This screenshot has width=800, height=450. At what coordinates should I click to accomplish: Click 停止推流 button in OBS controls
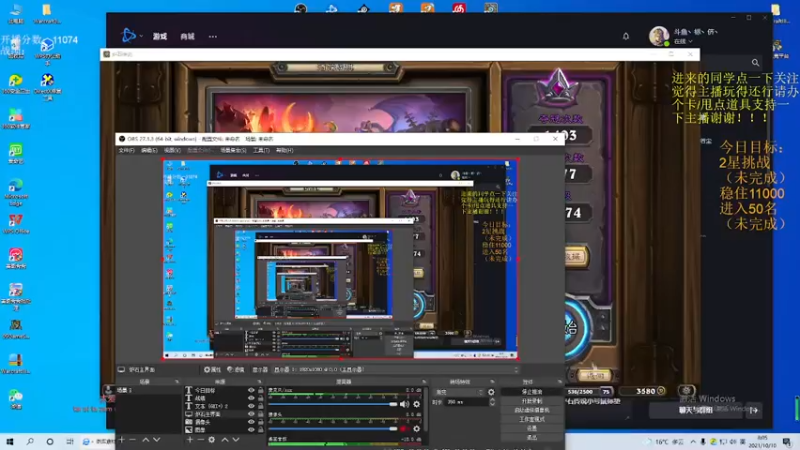532,392
